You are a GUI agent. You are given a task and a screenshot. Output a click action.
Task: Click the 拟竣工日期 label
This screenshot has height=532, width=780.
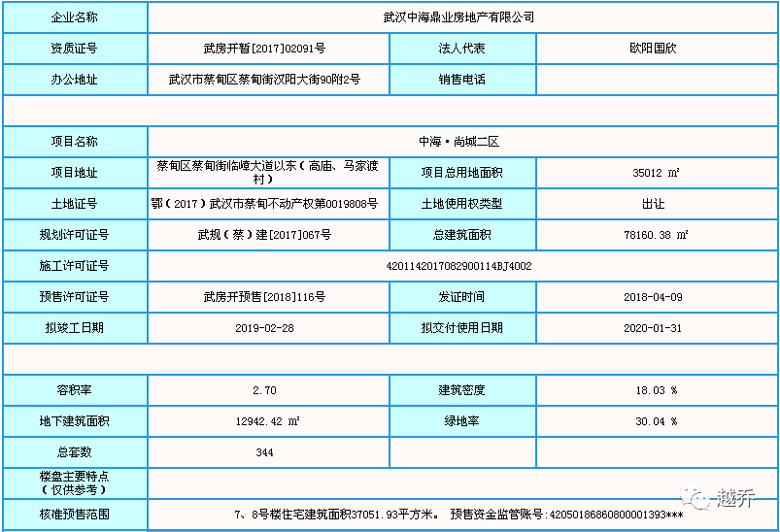pos(74,328)
